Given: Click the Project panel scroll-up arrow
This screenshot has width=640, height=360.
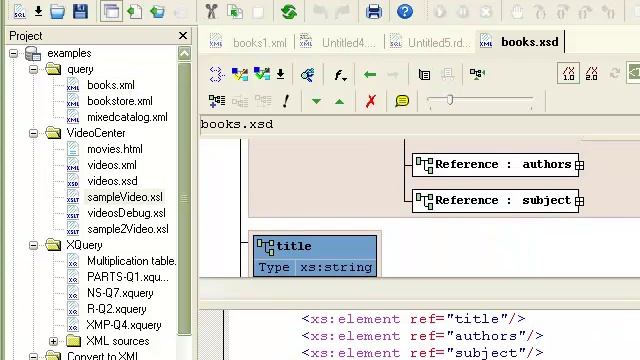Looking at the screenshot, I should pyautogui.click(x=184, y=53).
